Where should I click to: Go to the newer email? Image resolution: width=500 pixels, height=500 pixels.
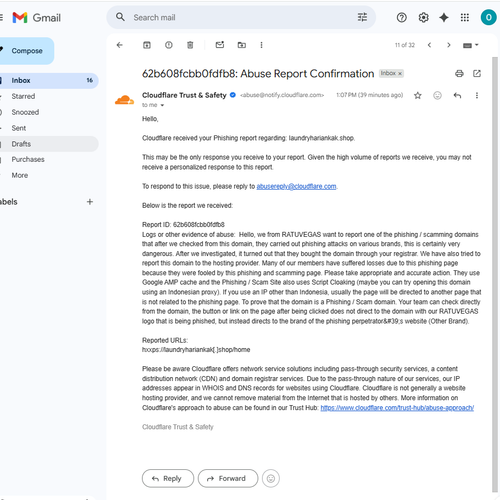(429, 45)
